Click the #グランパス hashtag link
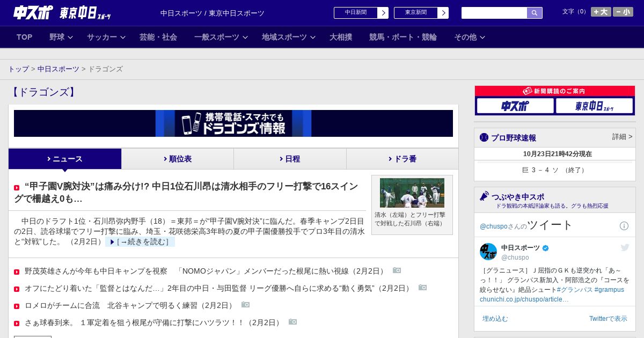644x338 pixels. pyautogui.click(x=575, y=290)
